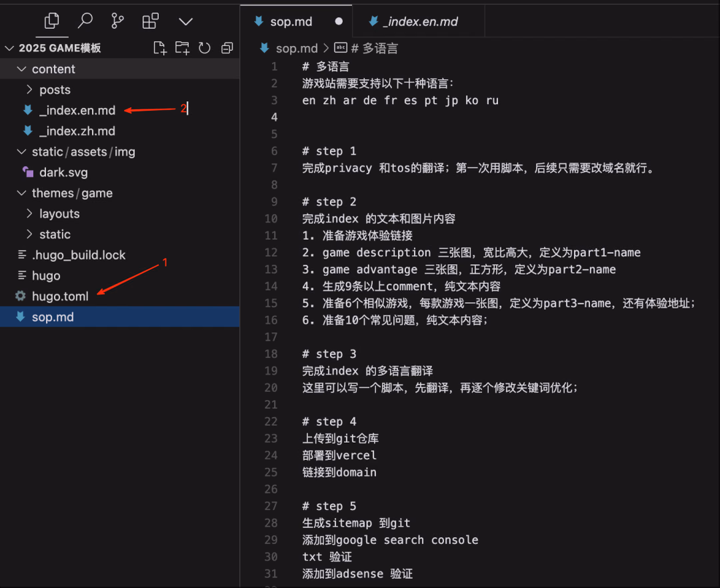Click the line '部署到vercel'
The height and width of the screenshot is (588, 720).
339,455
